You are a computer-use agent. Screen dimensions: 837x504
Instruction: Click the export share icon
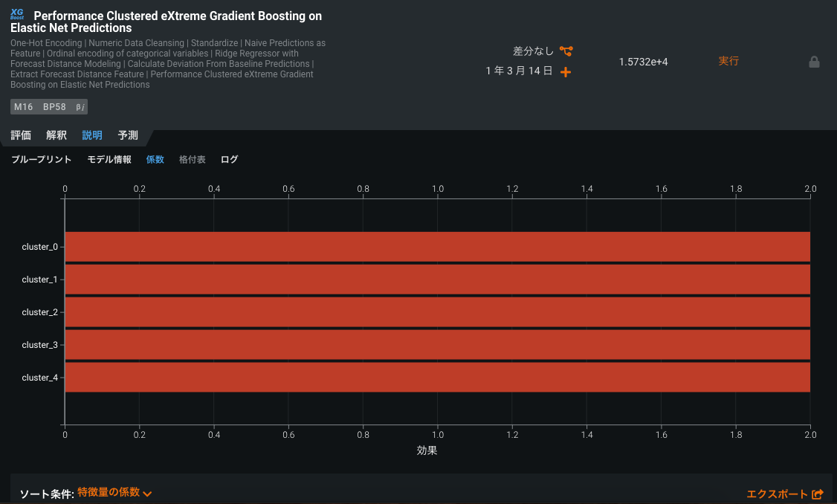(818, 494)
